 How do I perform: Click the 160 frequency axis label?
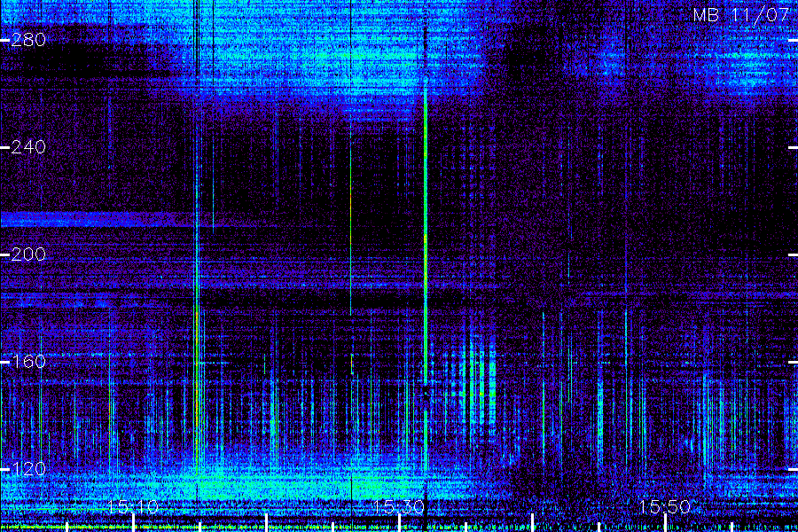click(x=28, y=362)
